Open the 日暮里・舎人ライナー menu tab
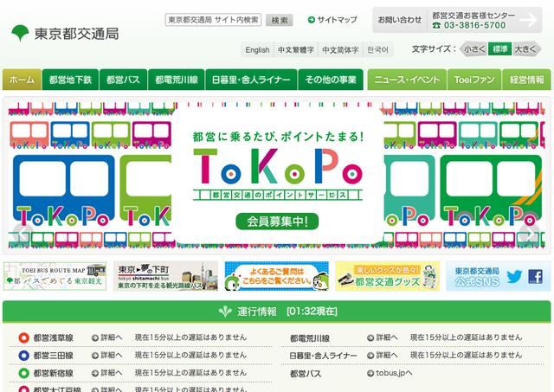 pyautogui.click(x=251, y=80)
